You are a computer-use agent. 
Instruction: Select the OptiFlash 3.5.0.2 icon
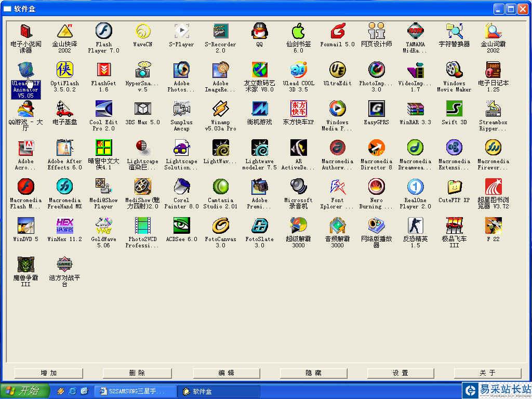click(64, 70)
